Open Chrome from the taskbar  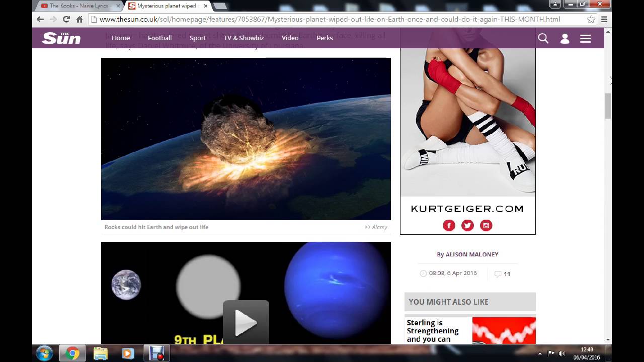tap(72, 353)
